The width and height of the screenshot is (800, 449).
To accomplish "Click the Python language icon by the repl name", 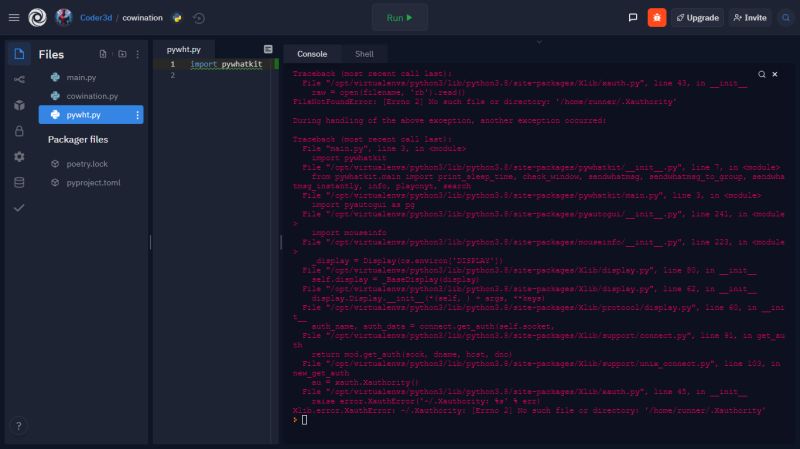I will [x=177, y=18].
